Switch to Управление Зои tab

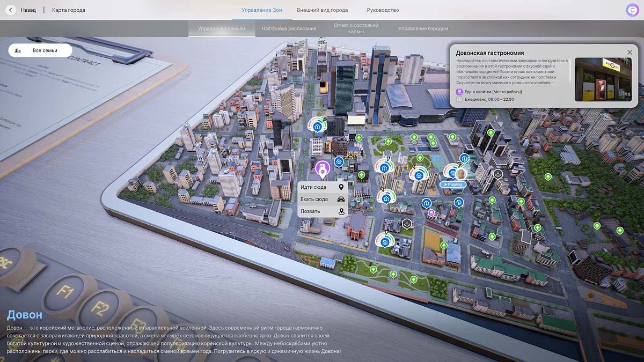coord(261,10)
